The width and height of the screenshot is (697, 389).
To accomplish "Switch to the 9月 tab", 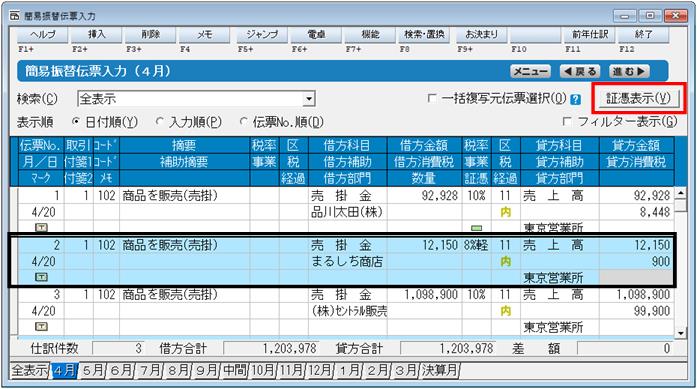I will 206,370.
